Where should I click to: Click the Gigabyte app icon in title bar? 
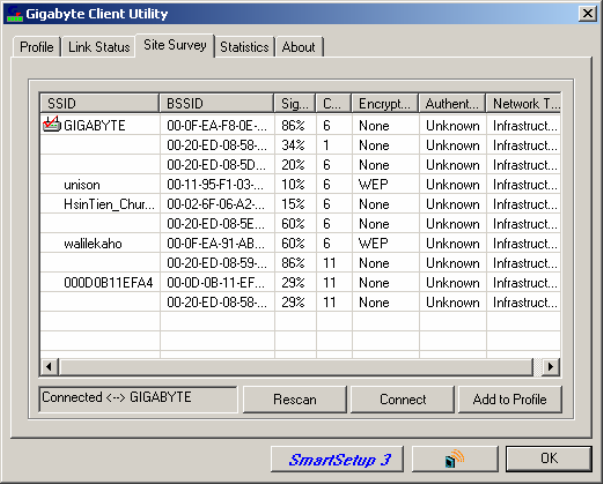(15, 14)
